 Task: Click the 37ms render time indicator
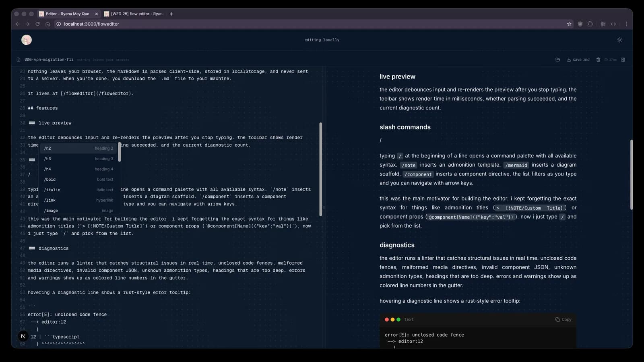611,60
